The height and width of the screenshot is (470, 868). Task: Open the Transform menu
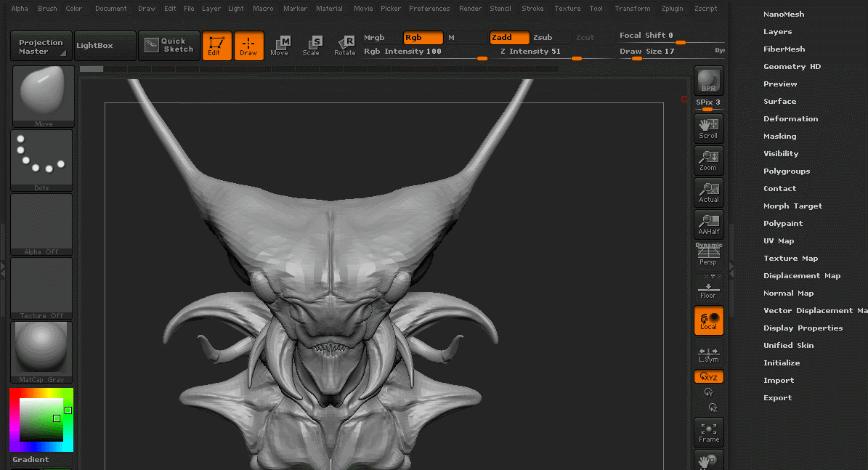(632, 8)
